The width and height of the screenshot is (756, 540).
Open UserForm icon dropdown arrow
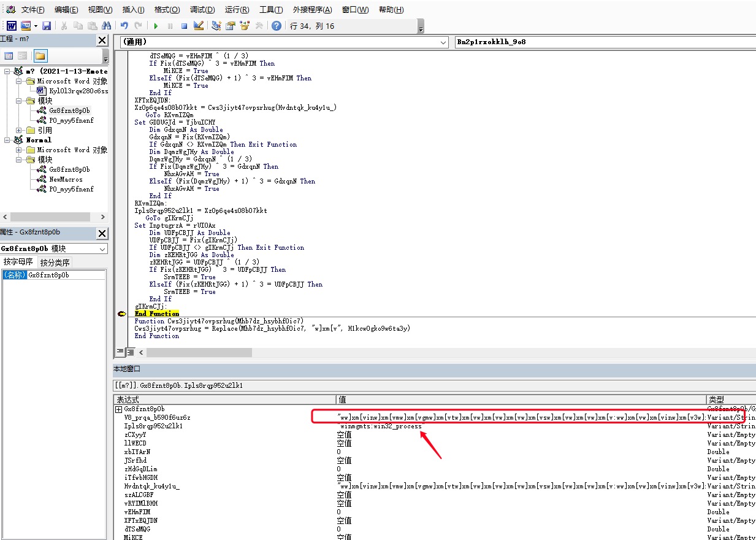(x=36, y=26)
